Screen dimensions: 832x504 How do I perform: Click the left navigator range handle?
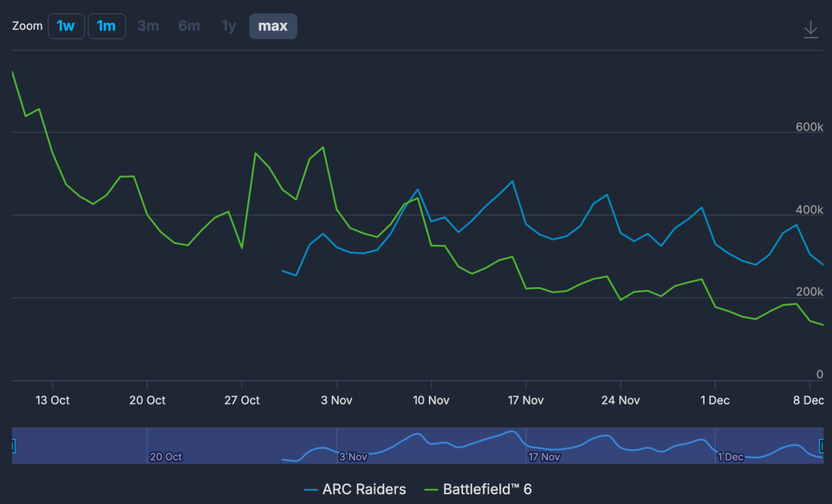point(13,446)
